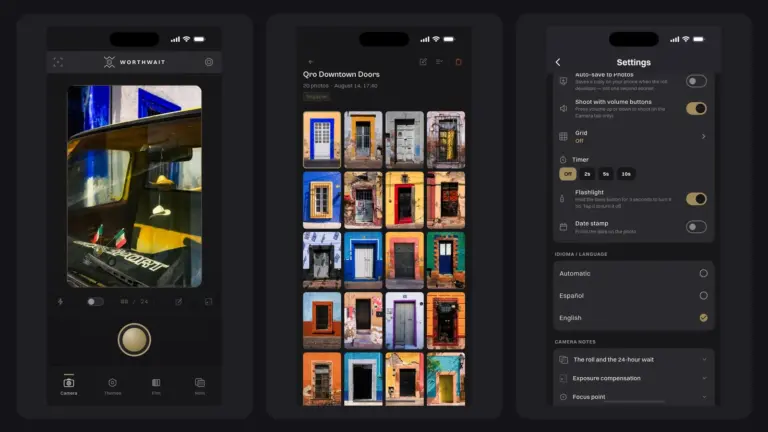
Task: Open the blue-framed white door photo on peach wall
Action: [322, 140]
